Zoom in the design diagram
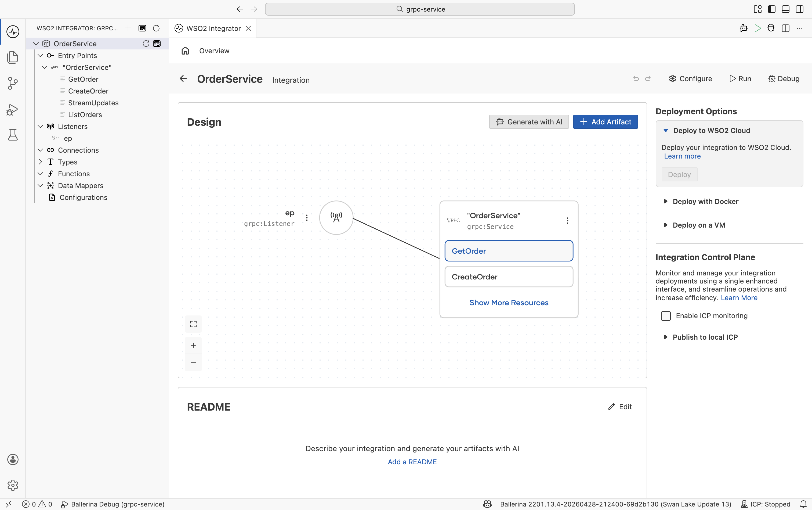Image resolution: width=812 pixels, height=510 pixels. point(193,345)
